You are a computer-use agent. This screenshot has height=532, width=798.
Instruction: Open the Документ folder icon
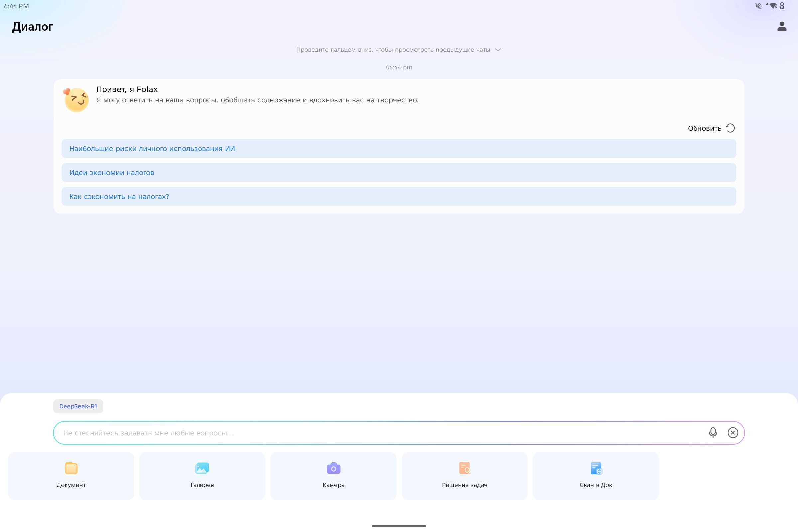71,468
